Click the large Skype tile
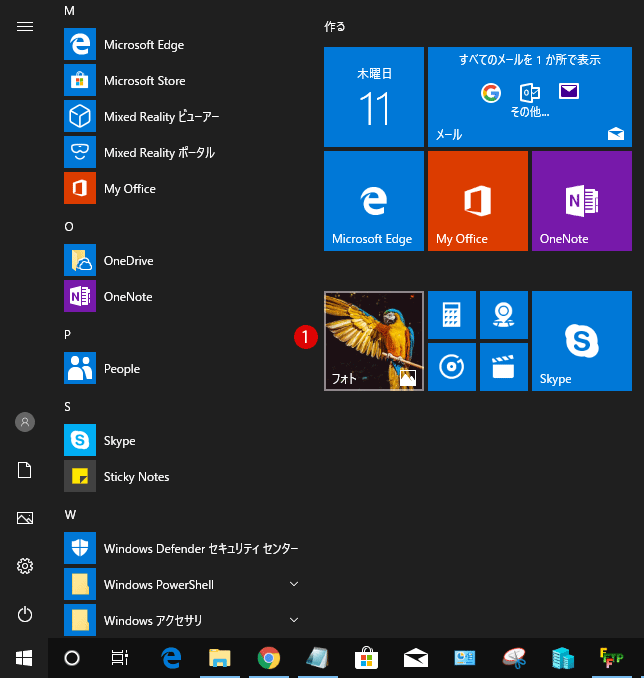 [x=582, y=341]
